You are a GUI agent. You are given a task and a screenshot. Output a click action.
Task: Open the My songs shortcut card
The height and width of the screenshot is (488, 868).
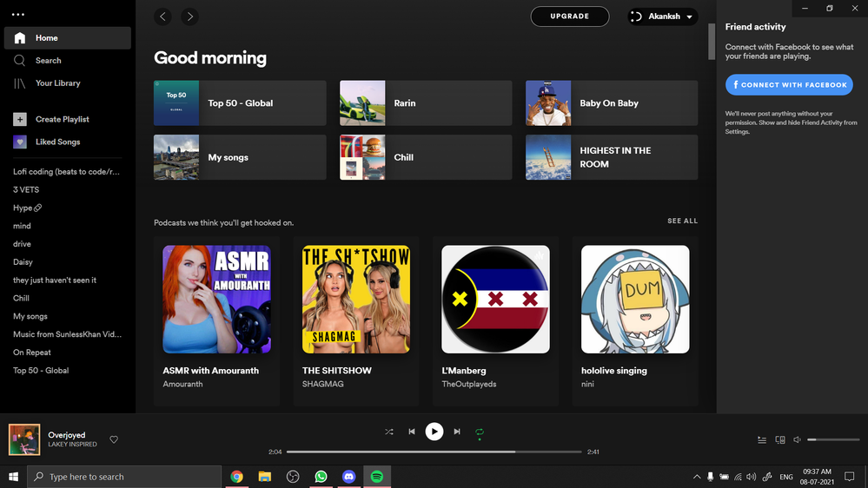240,157
